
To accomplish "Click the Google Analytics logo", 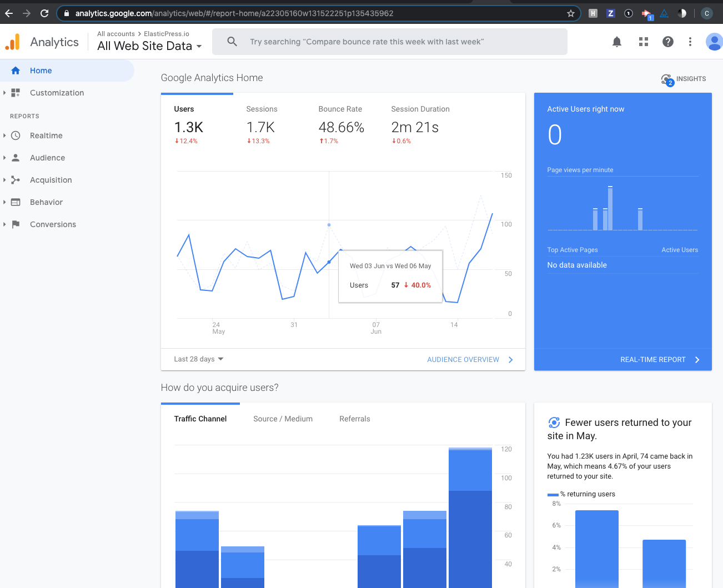I will (x=12, y=42).
